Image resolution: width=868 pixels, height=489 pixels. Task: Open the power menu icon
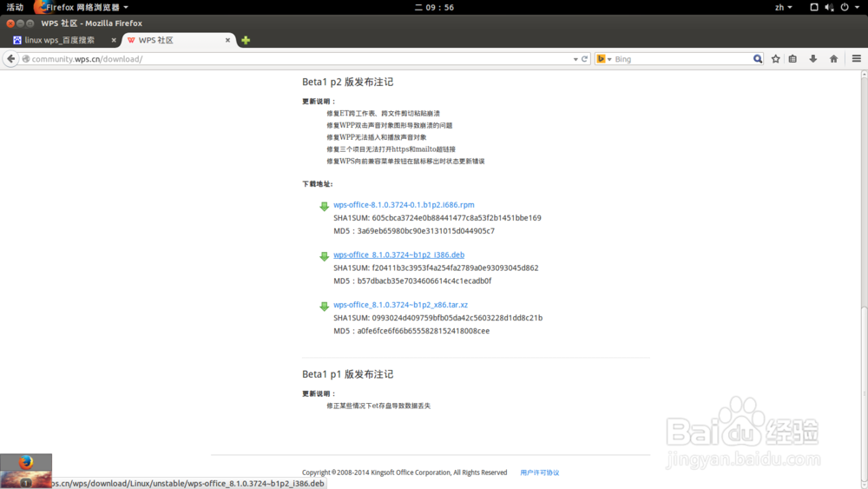(x=845, y=7)
